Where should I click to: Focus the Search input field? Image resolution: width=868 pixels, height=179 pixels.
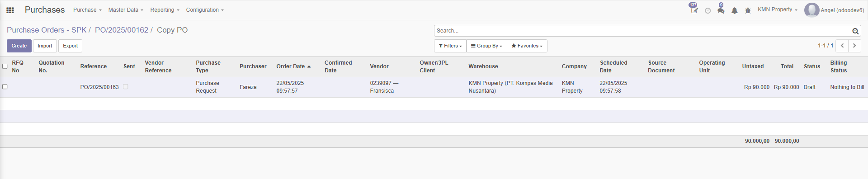click(x=642, y=31)
